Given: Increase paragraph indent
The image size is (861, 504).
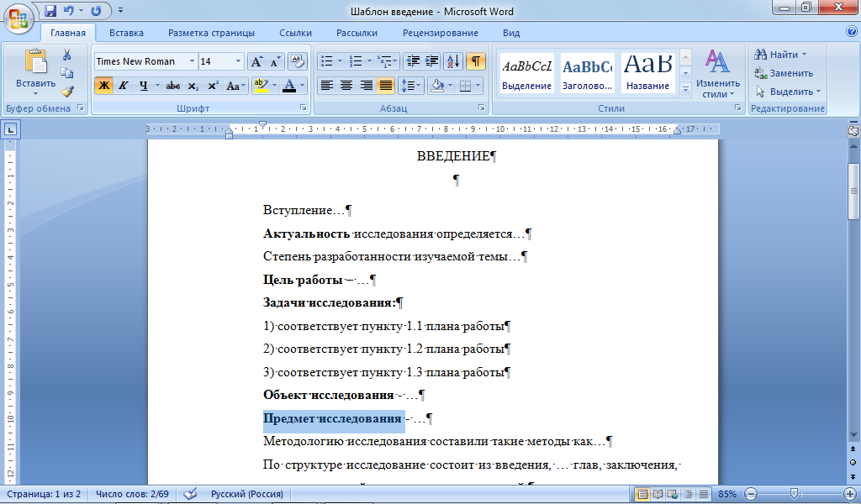Looking at the screenshot, I should tap(431, 61).
